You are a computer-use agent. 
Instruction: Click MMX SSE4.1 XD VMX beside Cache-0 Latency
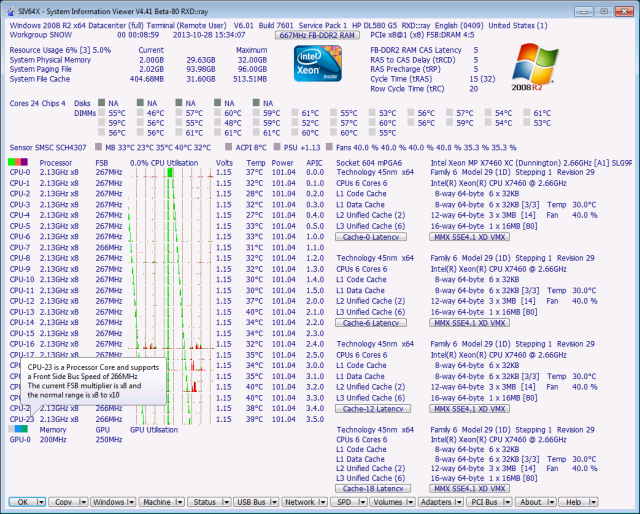469,237
